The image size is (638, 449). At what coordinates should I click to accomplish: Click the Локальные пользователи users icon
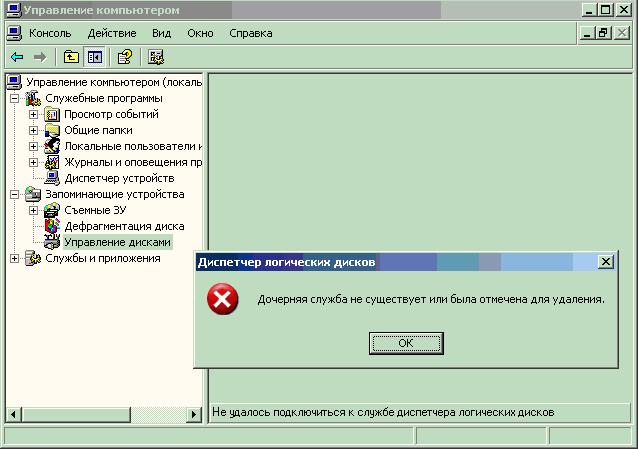52,146
